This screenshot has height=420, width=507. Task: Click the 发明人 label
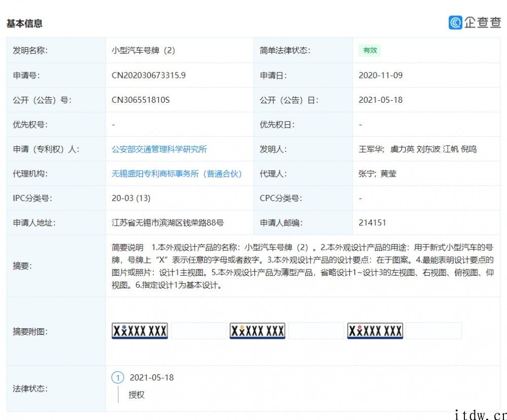(x=273, y=149)
